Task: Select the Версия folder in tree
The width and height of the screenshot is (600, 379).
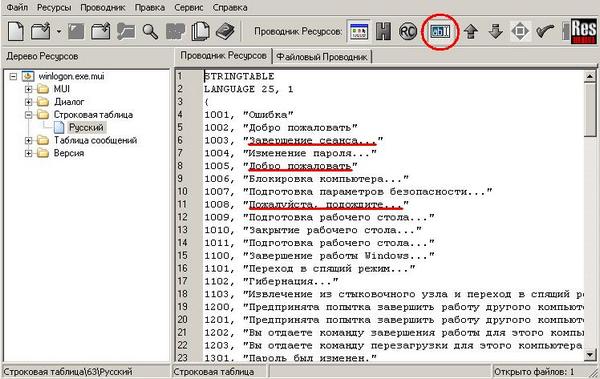Action: point(69,153)
